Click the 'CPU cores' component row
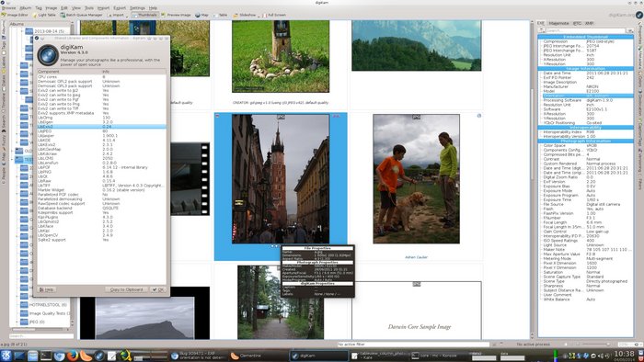The width and height of the screenshot is (644, 362). click(101, 76)
